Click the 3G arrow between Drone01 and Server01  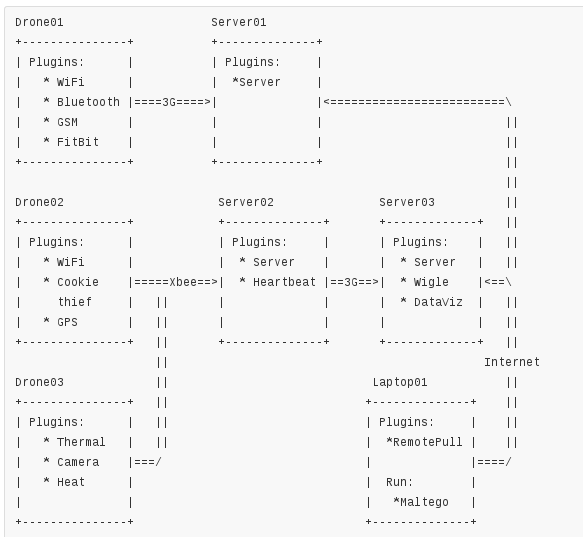pos(172,102)
